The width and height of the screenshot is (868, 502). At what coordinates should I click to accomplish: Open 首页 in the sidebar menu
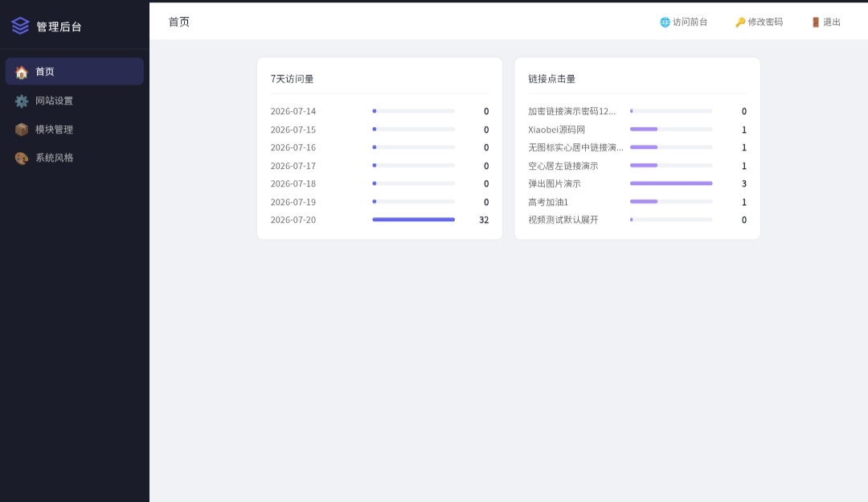(x=75, y=72)
